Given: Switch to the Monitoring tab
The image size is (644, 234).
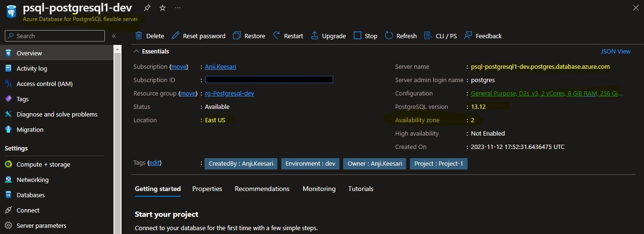Looking at the screenshot, I should (319, 189).
